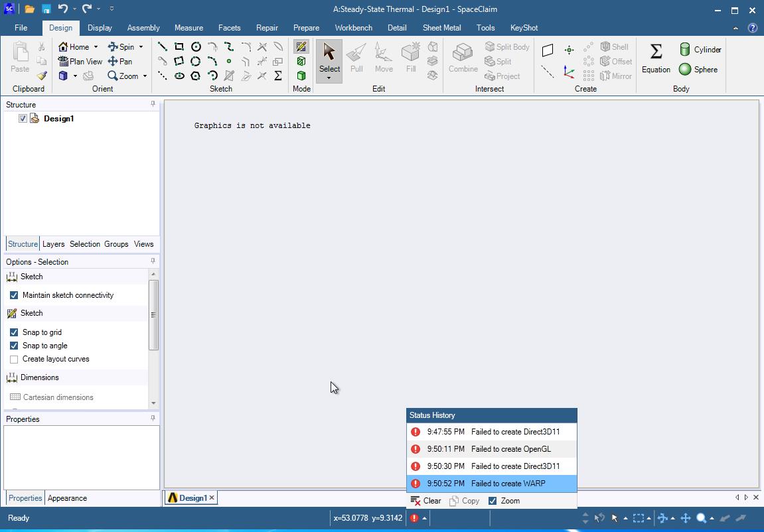Screen dimensions: 764x532
Task: Toggle Design1 visibility checkbox
Action: (x=23, y=118)
